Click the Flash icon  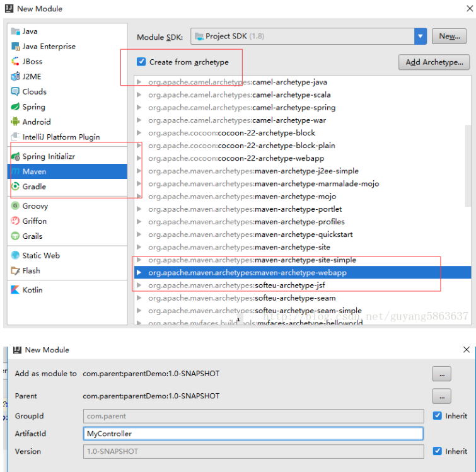click(x=15, y=270)
